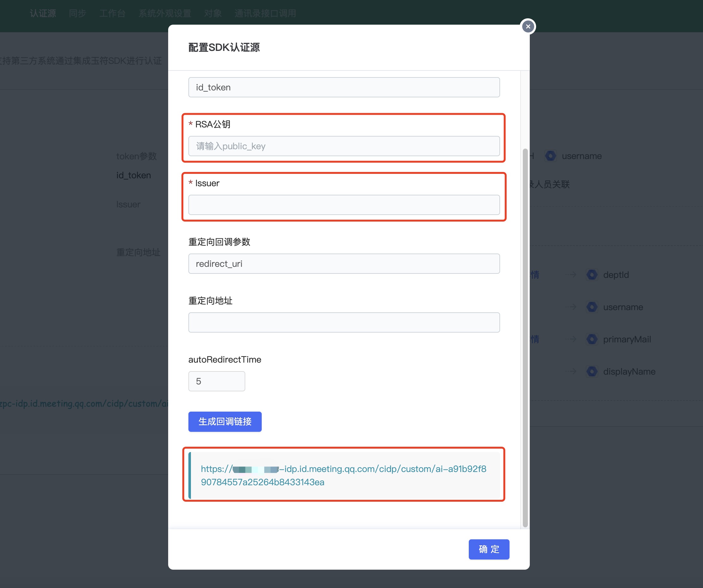
Task: Click the id_token input field
Action: [x=344, y=87]
